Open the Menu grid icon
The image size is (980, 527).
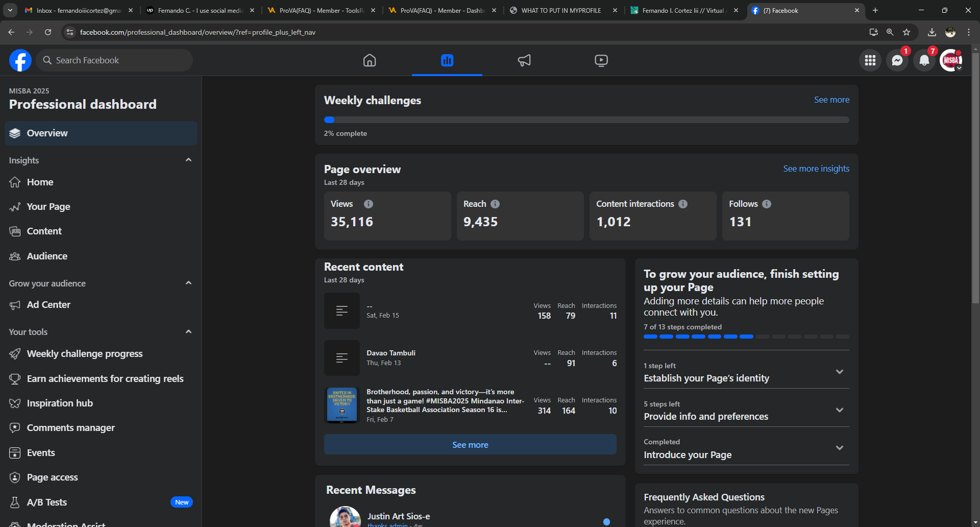870,60
